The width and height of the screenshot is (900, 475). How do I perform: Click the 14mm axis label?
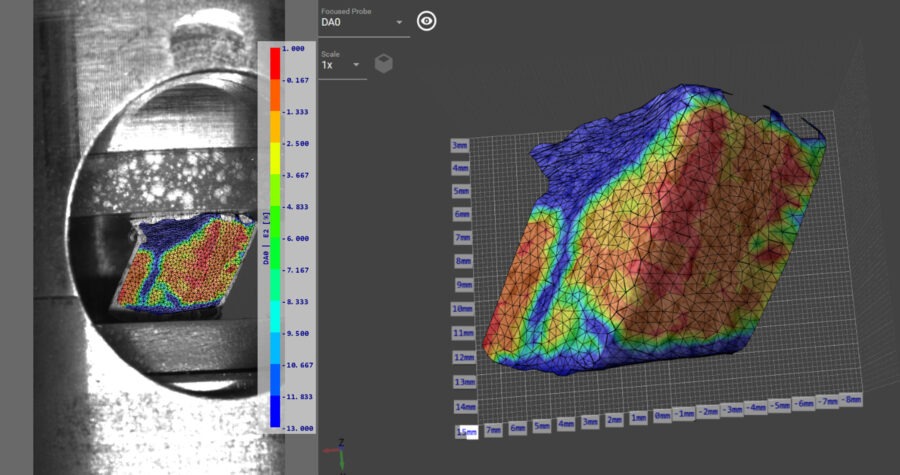point(465,407)
